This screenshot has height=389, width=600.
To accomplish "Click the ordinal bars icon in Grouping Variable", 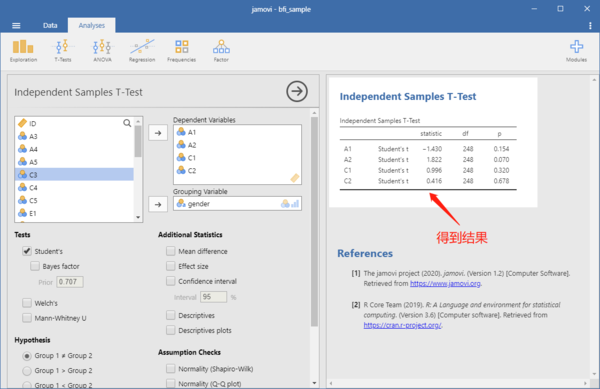I will (295, 203).
